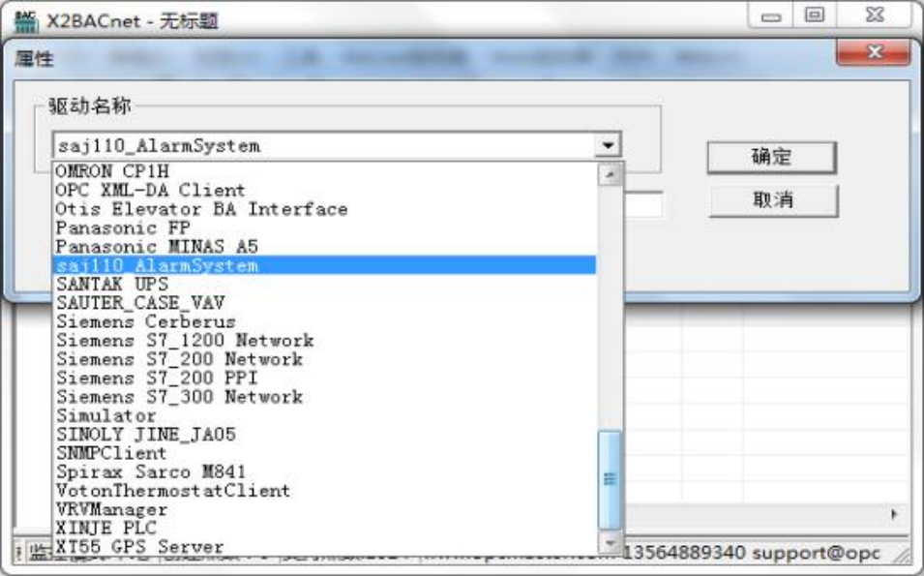This screenshot has height=576, width=924.
Task: Select SINOLY JINE_JA05 driver
Action: [325, 435]
